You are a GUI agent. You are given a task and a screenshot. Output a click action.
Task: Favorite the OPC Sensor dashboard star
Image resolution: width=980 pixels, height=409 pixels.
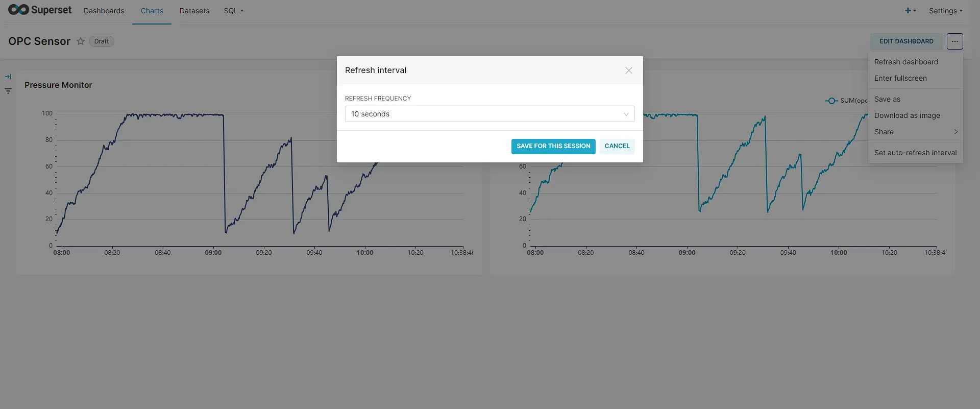(81, 41)
